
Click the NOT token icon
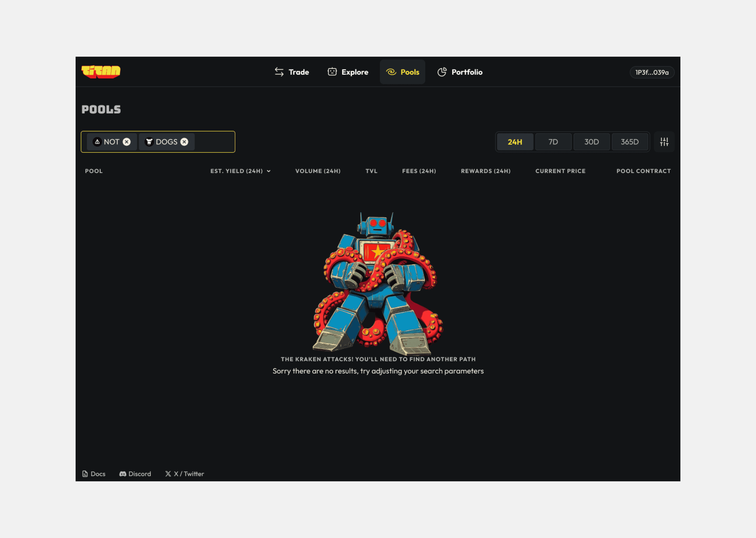click(x=97, y=142)
